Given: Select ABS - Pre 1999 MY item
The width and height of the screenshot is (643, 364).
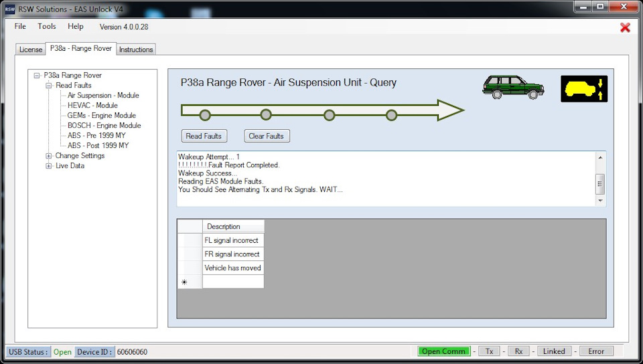Looking at the screenshot, I should pyautogui.click(x=96, y=136).
